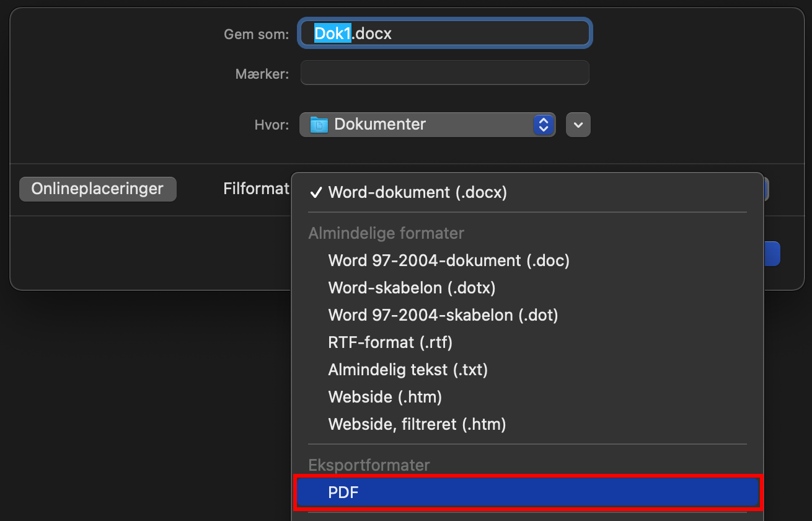Pick Almindelig tekst (.txt) format
The image size is (812, 521).
408,370
